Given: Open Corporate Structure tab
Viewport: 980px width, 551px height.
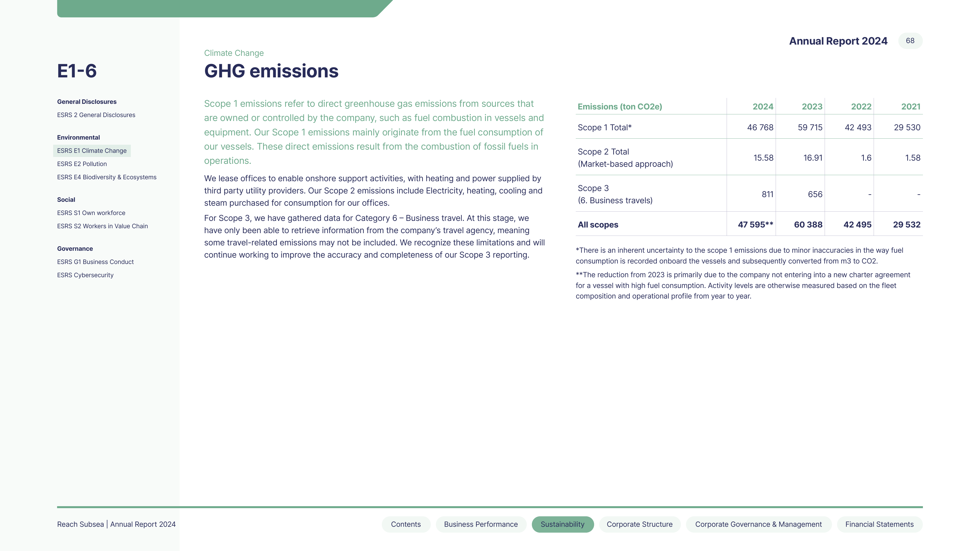Looking at the screenshot, I should click(x=639, y=524).
